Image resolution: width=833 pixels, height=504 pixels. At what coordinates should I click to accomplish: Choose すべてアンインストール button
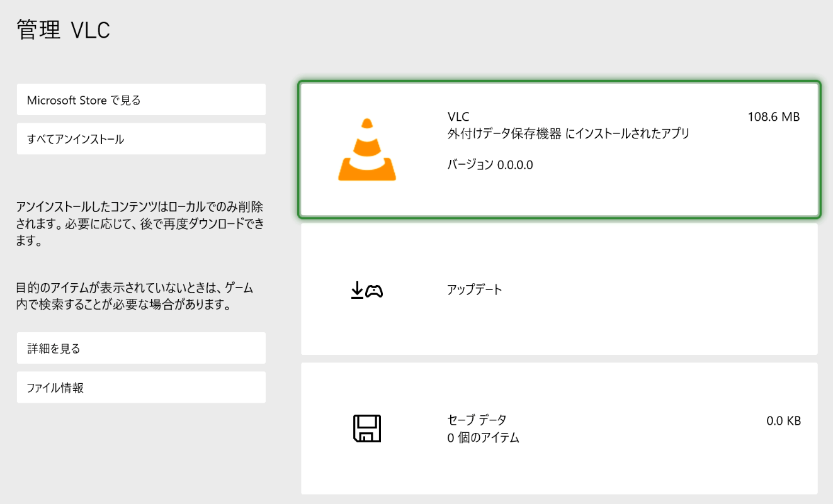click(x=141, y=138)
